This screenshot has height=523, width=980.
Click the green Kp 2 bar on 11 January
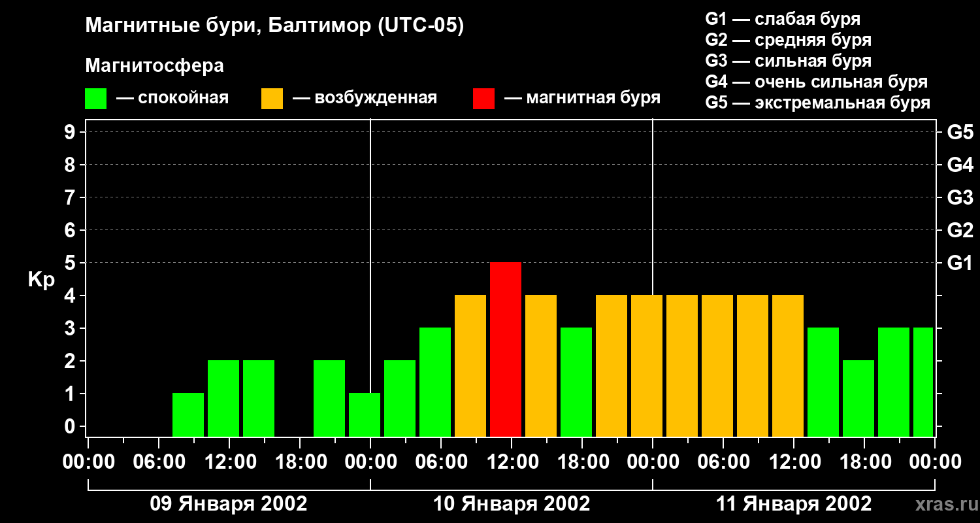point(858,398)
